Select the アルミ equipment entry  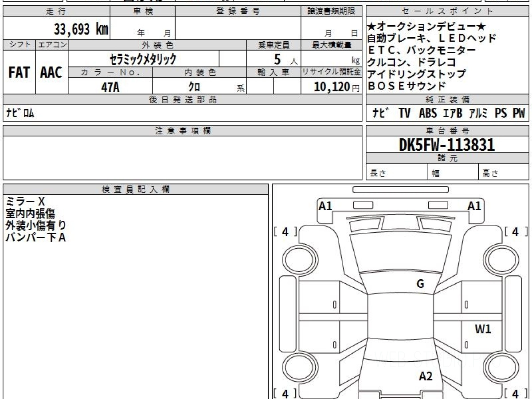(x=478, y=113)
